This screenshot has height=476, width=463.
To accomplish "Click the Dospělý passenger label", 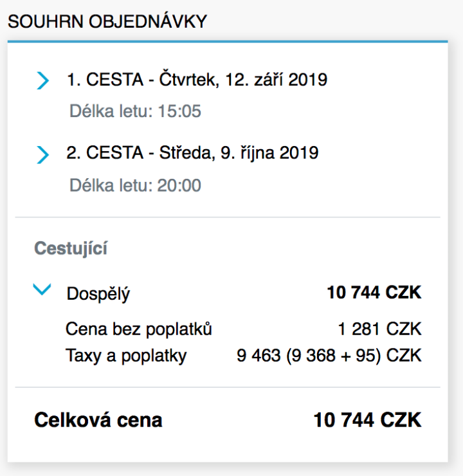I will coord(98,294).
